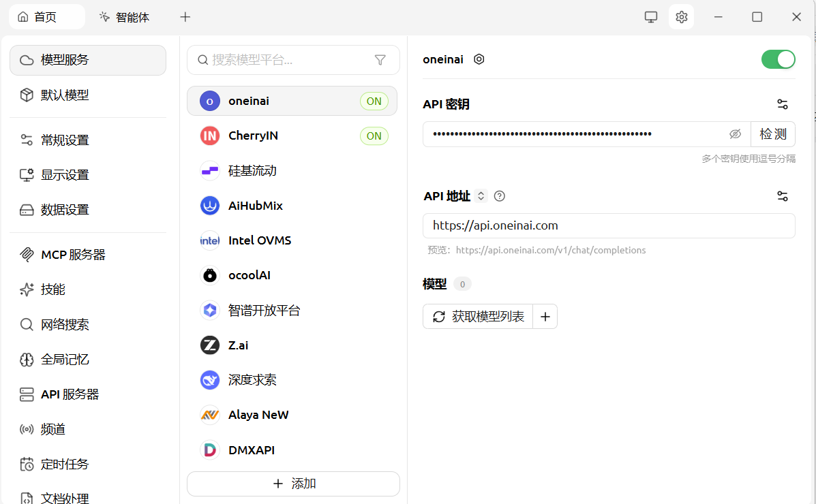The image size is (816, 504).
Task: Toggle the oneinai provider enable switch
Action: click(x=778, y=59)
